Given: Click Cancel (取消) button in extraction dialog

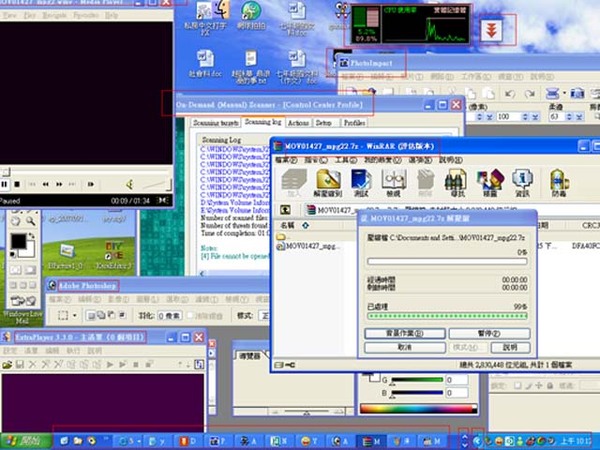Looking at the screenshot, I should (405, 347).
